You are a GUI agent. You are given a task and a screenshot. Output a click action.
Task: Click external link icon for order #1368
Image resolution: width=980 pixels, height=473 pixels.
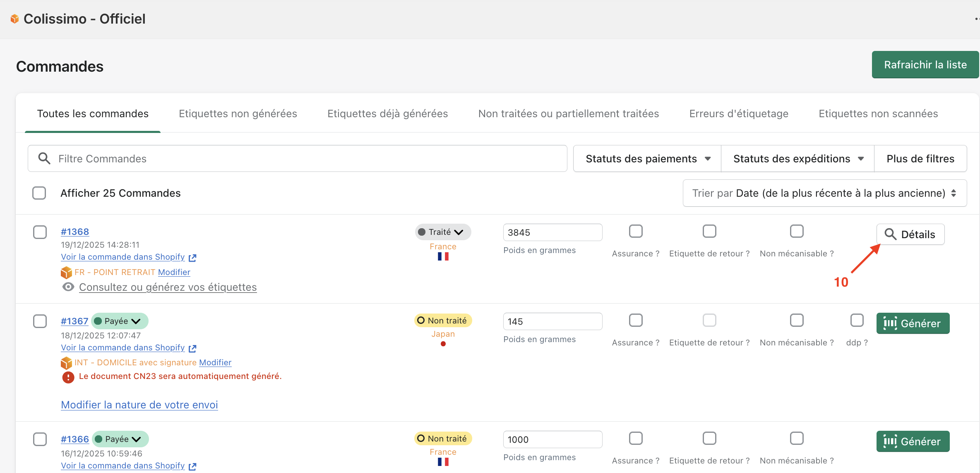(x=192, y=258)
